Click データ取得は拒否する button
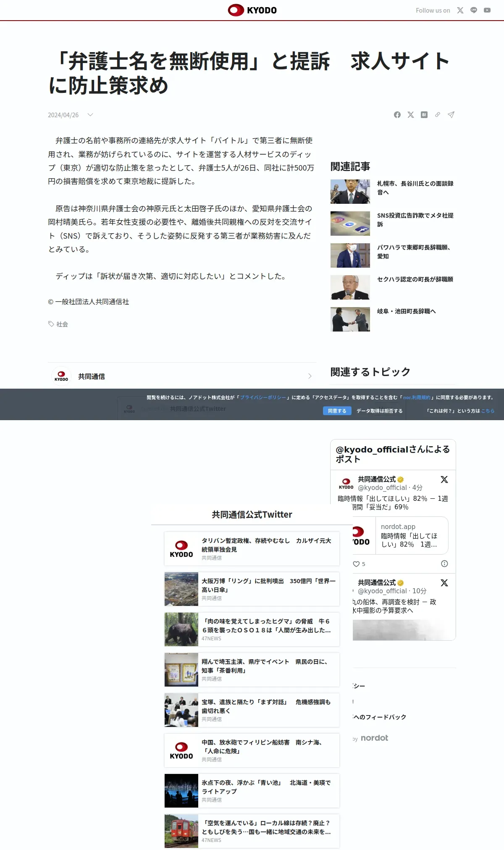Viewport: 504px width, 850px height. coord(380,411)
